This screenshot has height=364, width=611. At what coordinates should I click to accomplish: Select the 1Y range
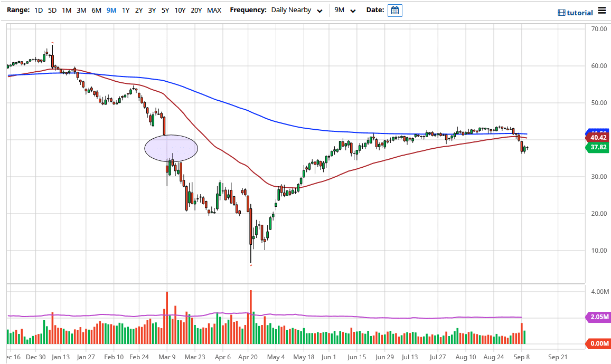[x=126, y=10]
